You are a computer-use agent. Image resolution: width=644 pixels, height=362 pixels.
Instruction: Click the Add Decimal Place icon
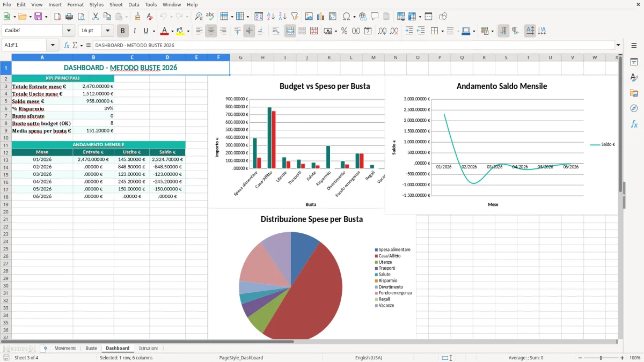382,31
